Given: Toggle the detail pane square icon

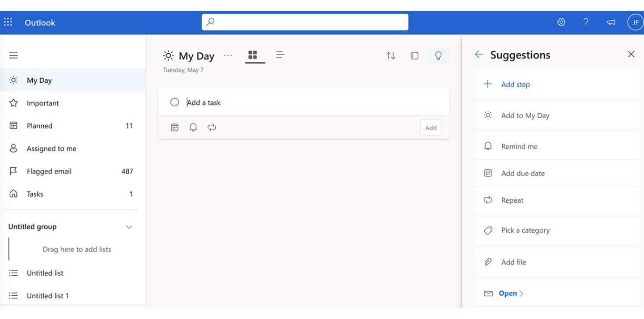Looking at the screenshot, I should 414,55.
